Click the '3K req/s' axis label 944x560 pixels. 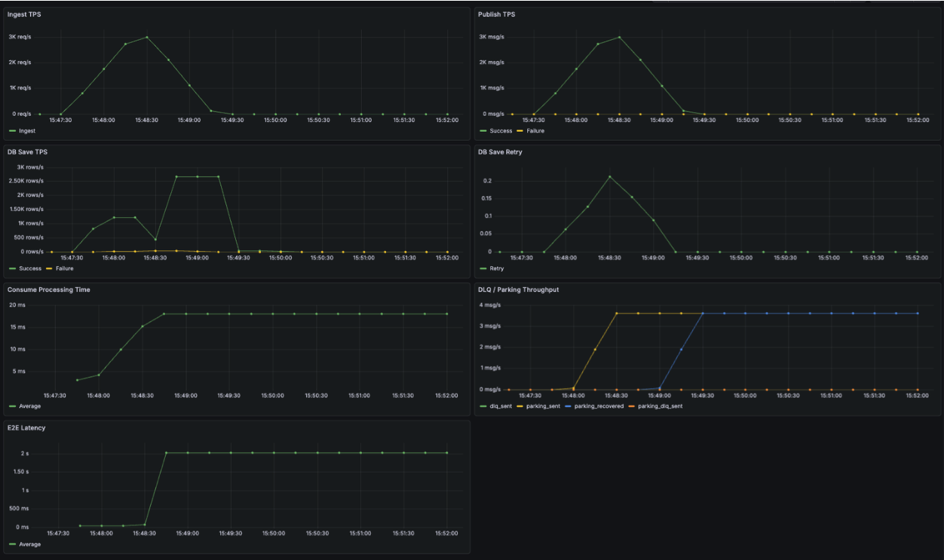coord(20,37)
